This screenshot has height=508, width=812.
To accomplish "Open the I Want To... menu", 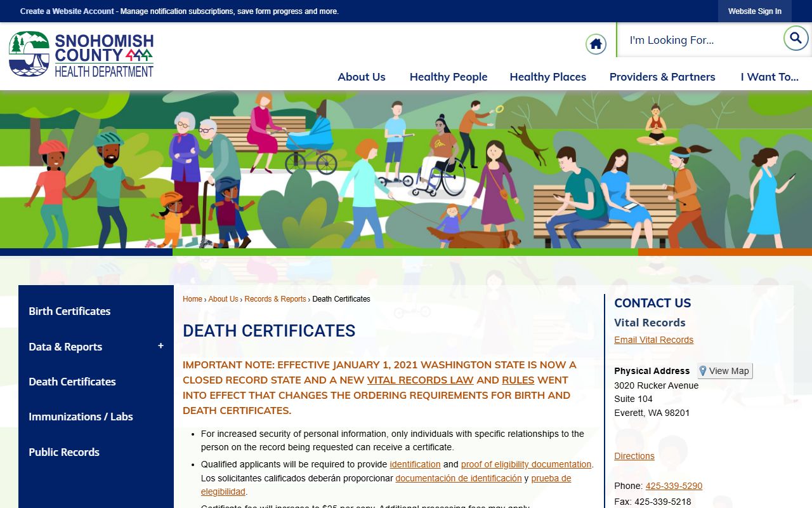I will pyautogui.click(x=769, y=77).
